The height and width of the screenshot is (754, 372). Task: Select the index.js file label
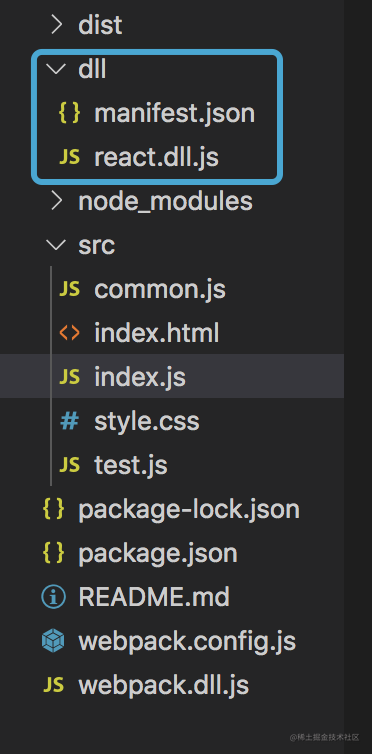pyautogui.click(x=140, y=377)
